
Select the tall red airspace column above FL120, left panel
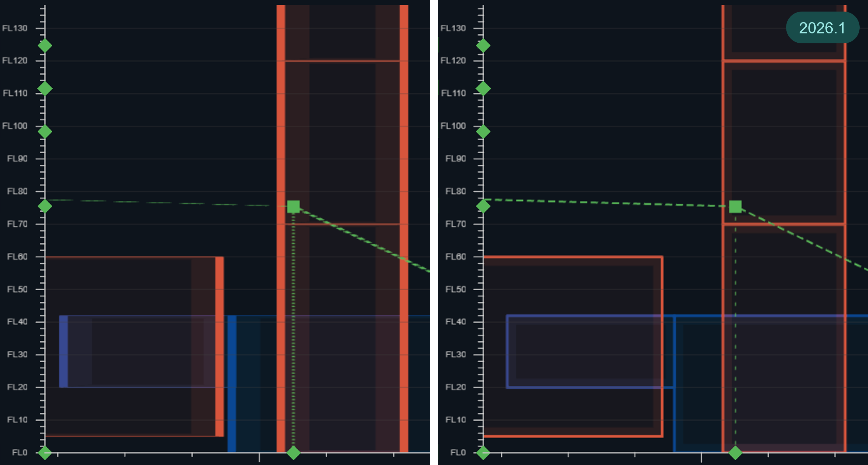(x=342, y=33)
